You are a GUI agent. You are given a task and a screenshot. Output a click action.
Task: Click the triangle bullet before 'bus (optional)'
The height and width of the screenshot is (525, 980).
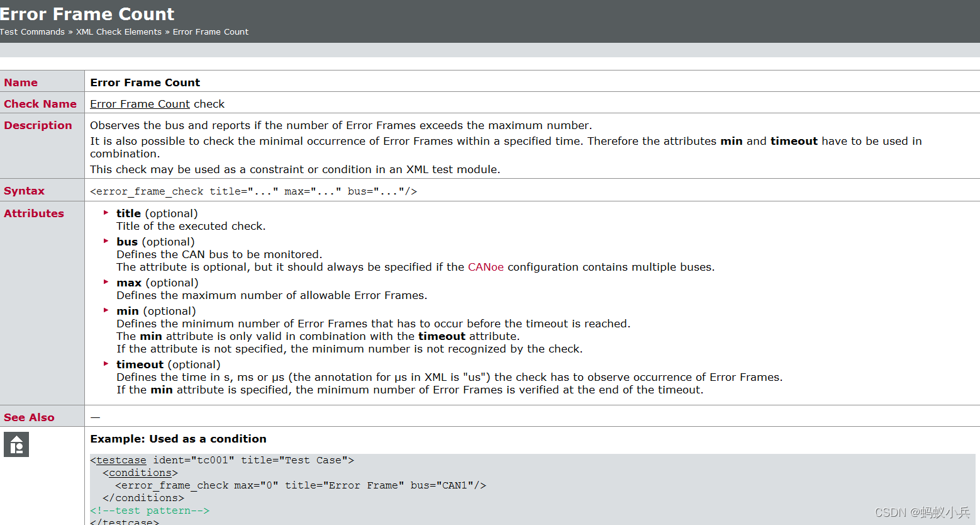click(106, 241)
